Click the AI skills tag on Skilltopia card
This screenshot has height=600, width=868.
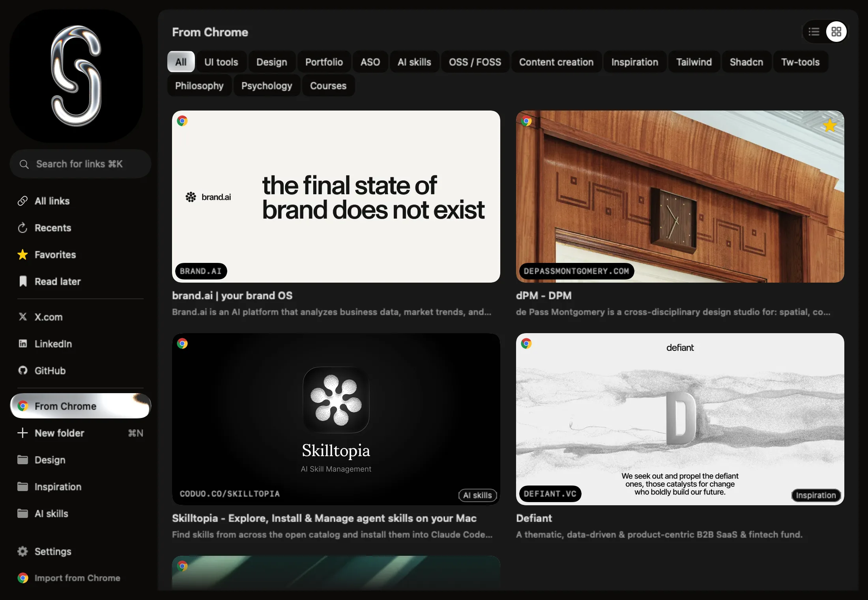[477, 495]
